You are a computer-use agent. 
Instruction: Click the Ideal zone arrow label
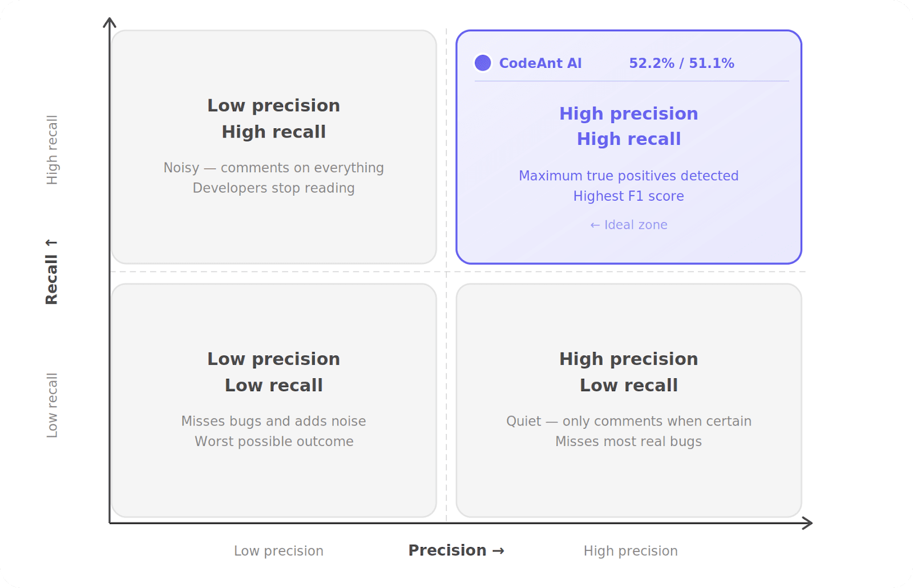[x=628, y=225]
